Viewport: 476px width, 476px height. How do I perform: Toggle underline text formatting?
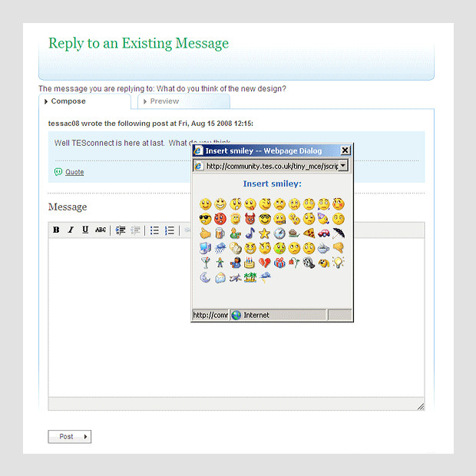(x=85, y=230)
